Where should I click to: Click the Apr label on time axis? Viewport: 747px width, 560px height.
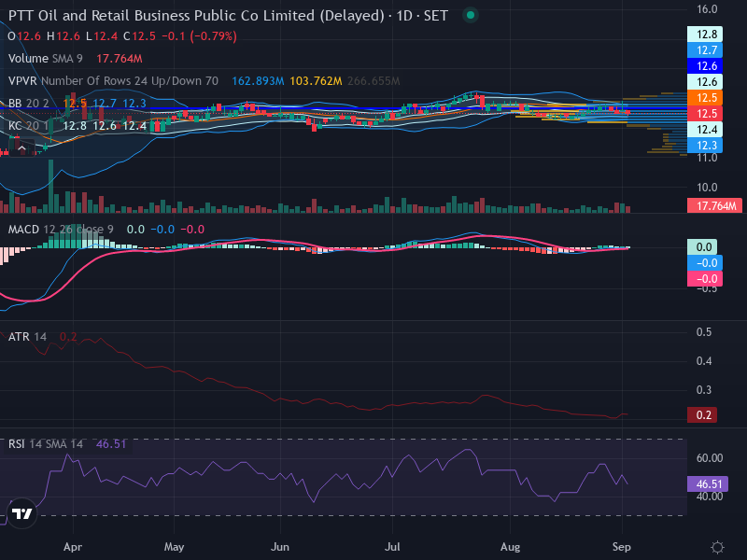(73, 547)
